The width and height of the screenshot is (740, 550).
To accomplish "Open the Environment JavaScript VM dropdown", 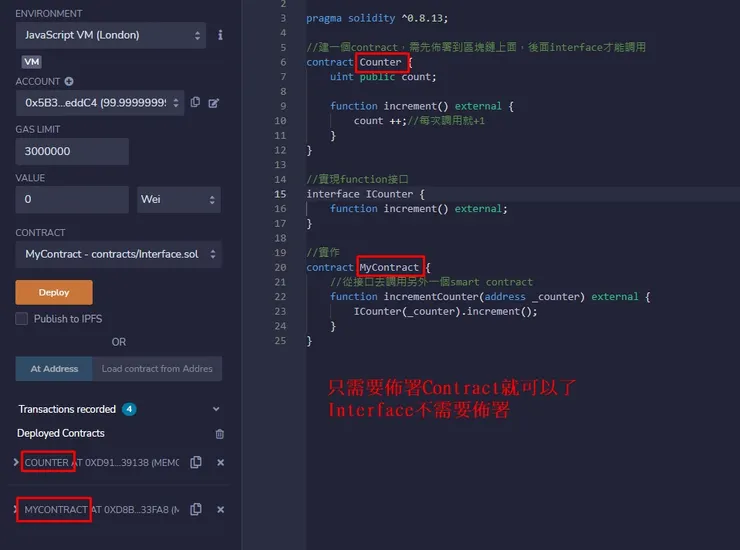I will click(x=111, y=35).
